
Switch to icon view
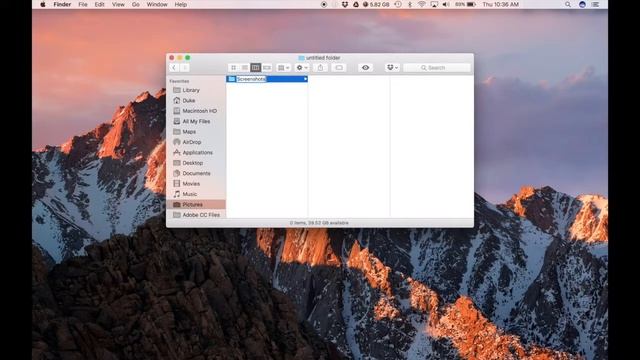(x=233, y=68)
